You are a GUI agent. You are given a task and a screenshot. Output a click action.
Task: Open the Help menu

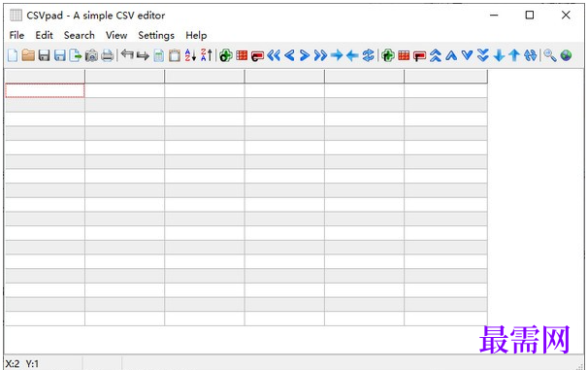click(196, 35)
